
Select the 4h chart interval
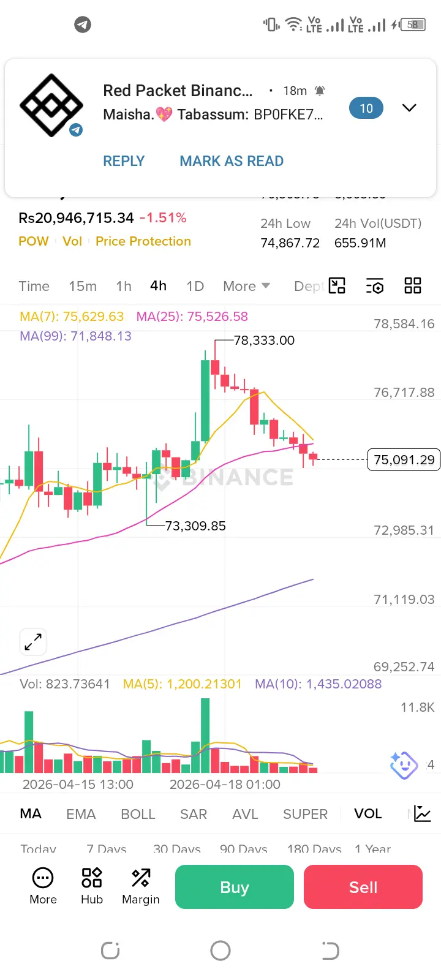point(159,286)
